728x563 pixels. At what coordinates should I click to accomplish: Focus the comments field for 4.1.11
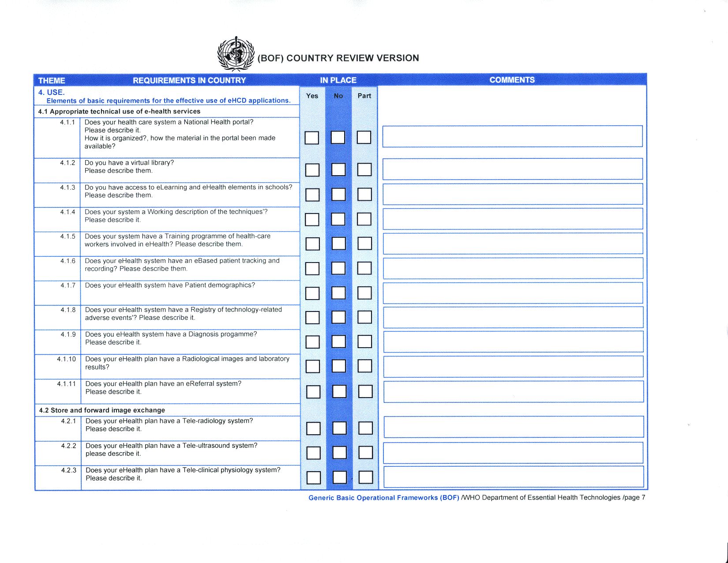514,392
